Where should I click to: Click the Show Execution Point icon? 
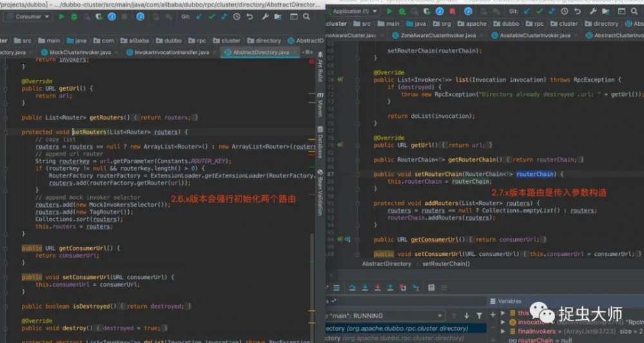click(336, 288)
